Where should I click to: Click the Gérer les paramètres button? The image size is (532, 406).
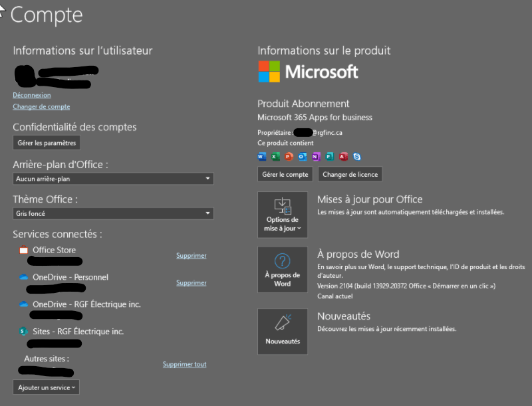[47, 143]
